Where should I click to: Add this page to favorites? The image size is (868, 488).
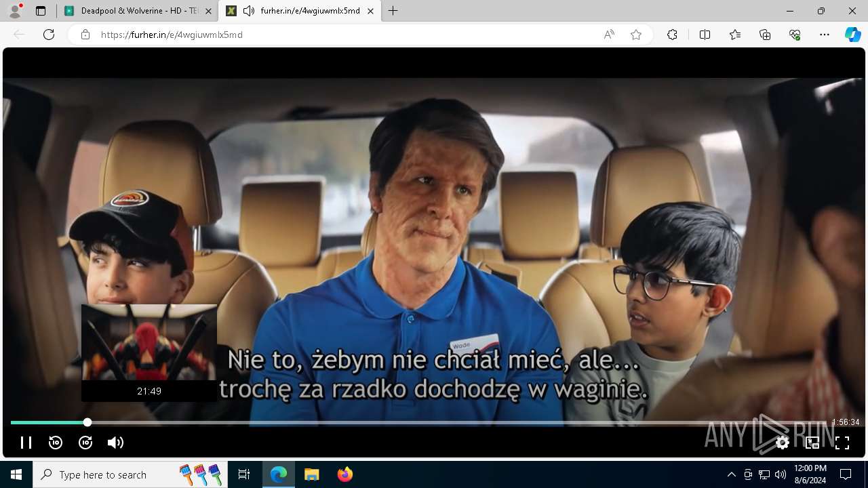[636, 35]
